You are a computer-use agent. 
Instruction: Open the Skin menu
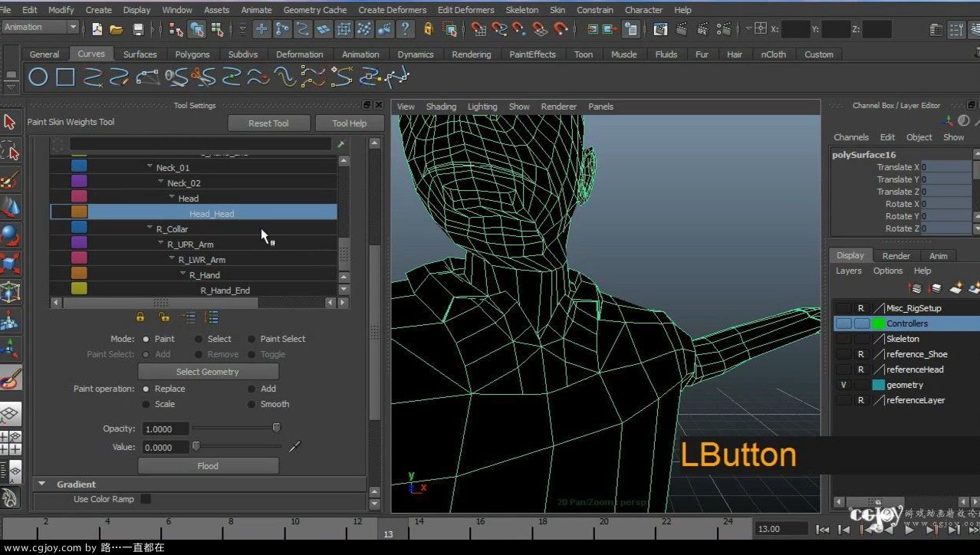pos(557,10)
